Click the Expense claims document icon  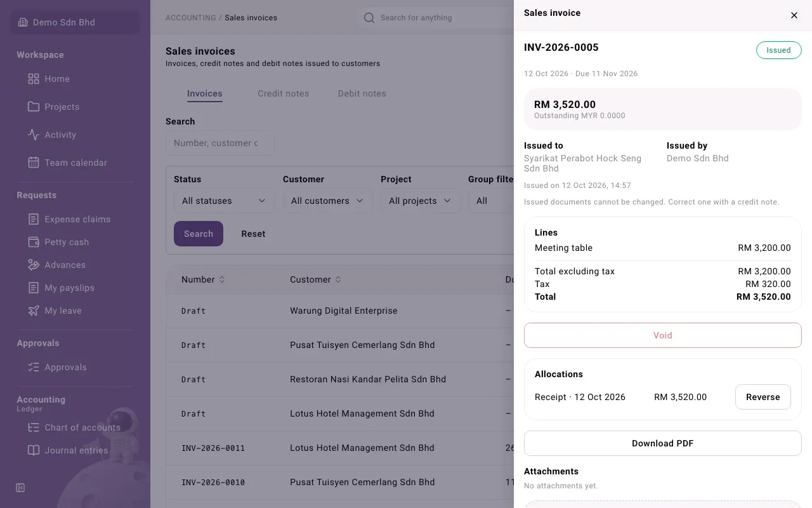(x=34, y=219)
